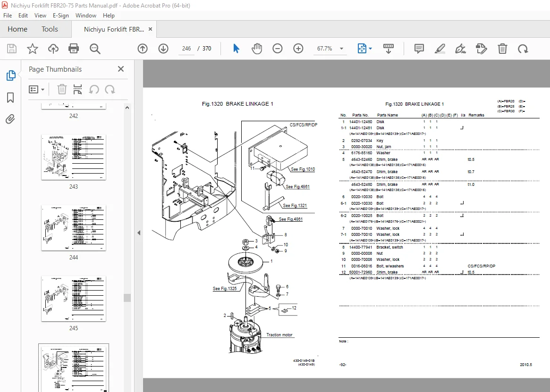Open the thumbnails options dropdown
This screenshot has width=550, height=392.
click(36, 90)
